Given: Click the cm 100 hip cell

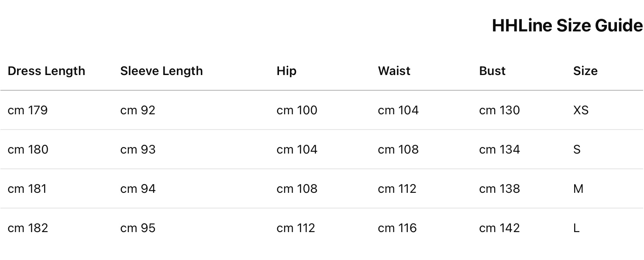Looking at the screenshot, I should [x=297, y=110].
